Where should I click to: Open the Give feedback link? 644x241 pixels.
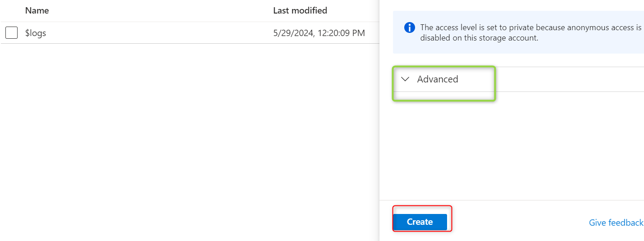[x=616, y=223]
